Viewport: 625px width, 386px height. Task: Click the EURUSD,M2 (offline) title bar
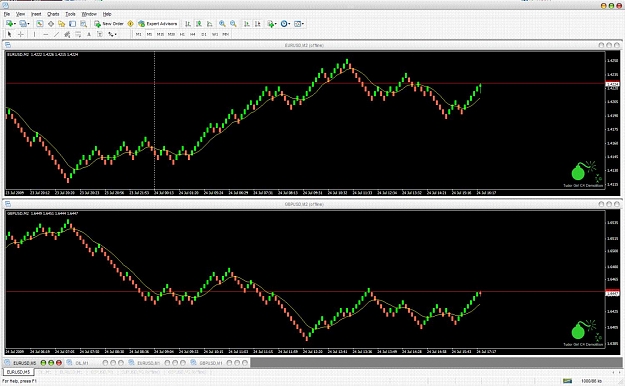click(304, 45)
